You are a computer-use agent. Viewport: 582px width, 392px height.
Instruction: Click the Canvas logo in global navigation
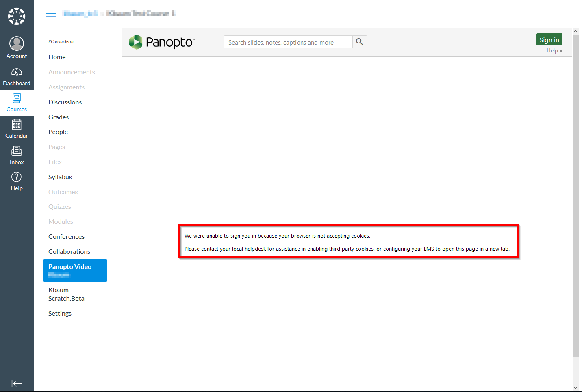17,16
